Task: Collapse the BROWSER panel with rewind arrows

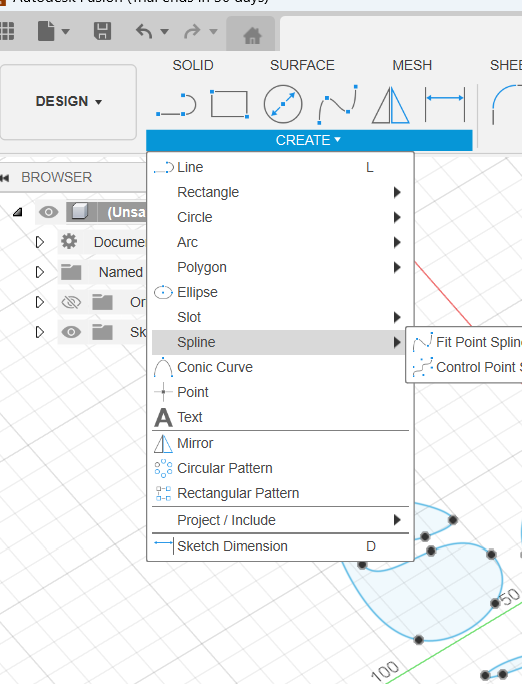Action: tap(5, 178)
